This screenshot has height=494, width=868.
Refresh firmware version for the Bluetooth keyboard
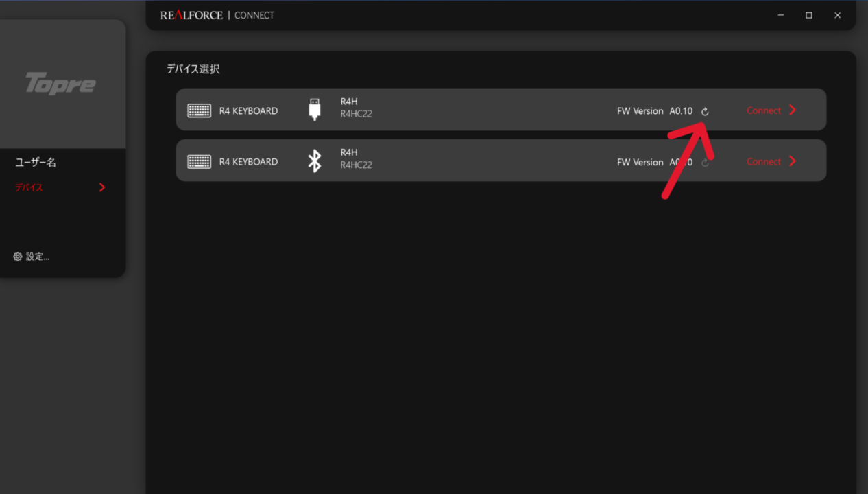[705, 163]
